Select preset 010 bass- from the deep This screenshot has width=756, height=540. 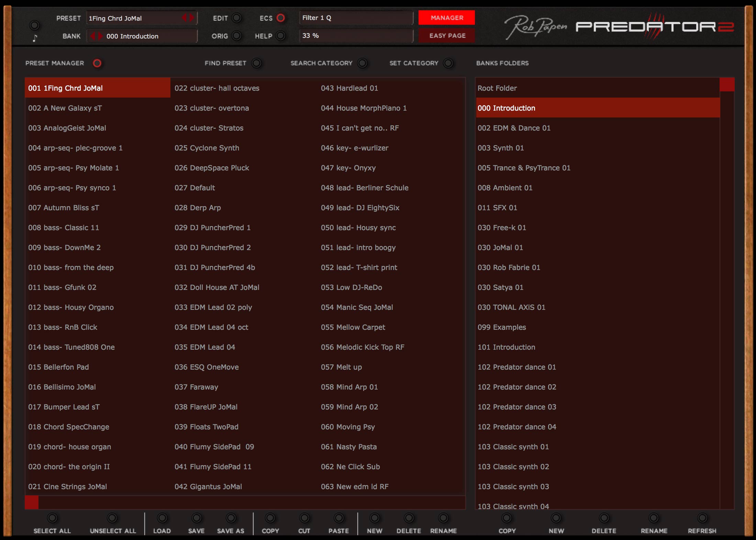98,267
